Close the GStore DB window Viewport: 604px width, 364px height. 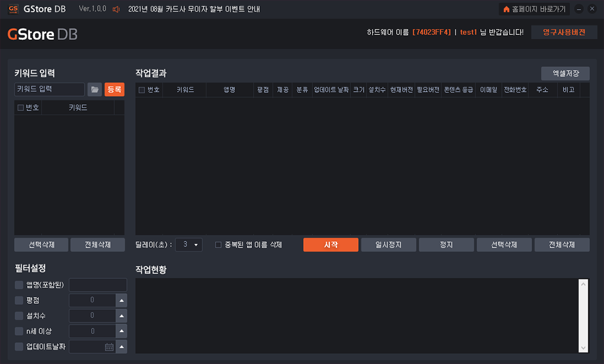pos(592,9)
